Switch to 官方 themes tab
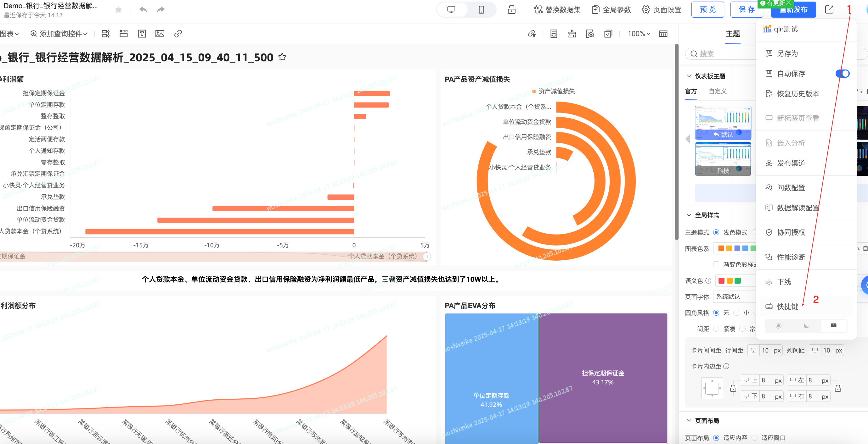 pyautogui.click(x=691, y=91)
